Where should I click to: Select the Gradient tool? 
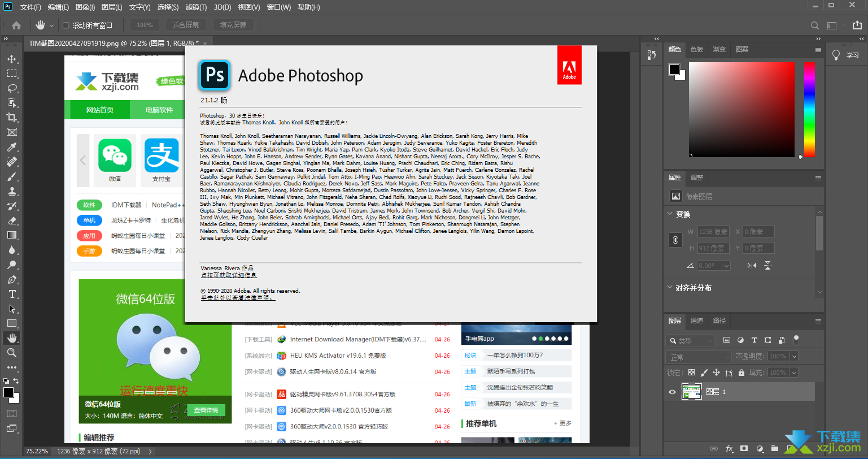click(x=12, y=235)
